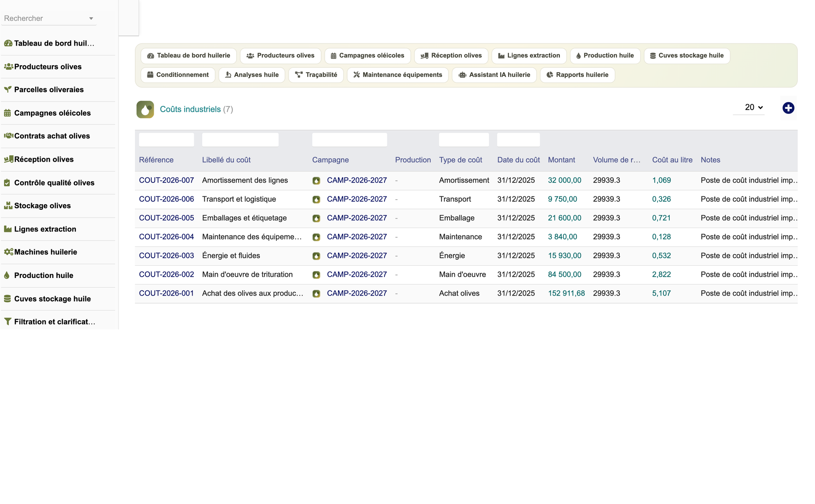Click the Filtration et clarification funnel icon
815x504 pixels.
click(x=8, y=322)
